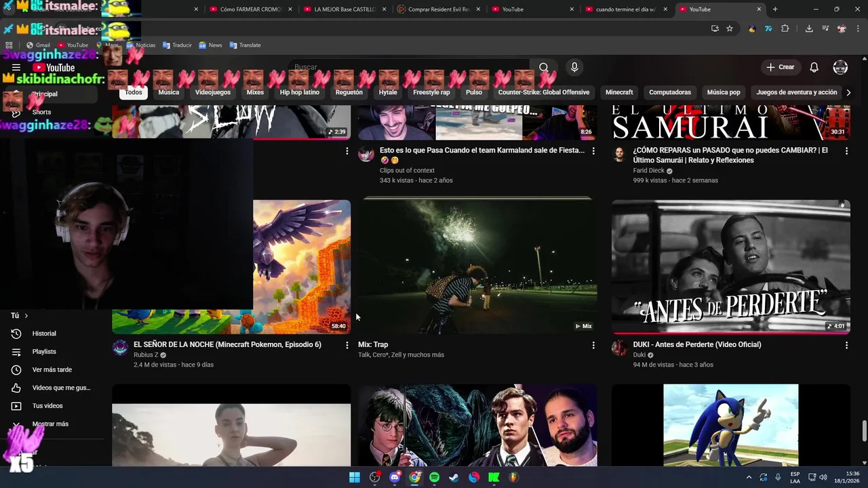The image size is (868, 488).
Task: Start voice search with the microphone icon
Action: pos(574,67)
